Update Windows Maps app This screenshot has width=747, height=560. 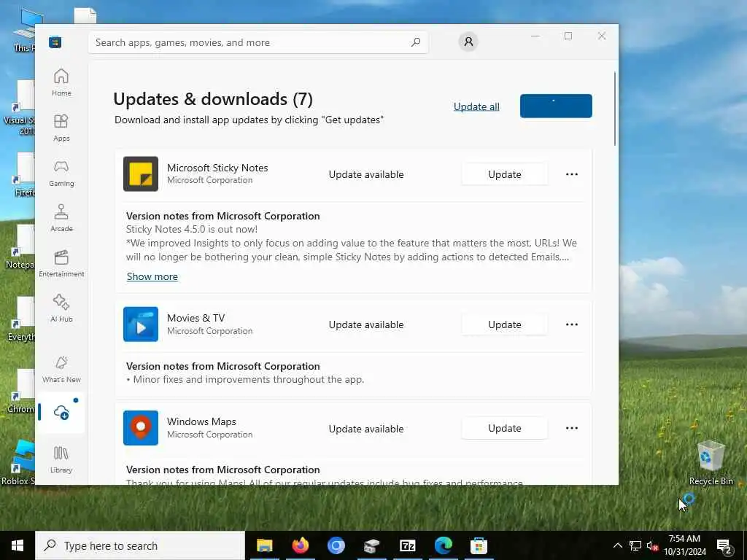tap(505, 428)
